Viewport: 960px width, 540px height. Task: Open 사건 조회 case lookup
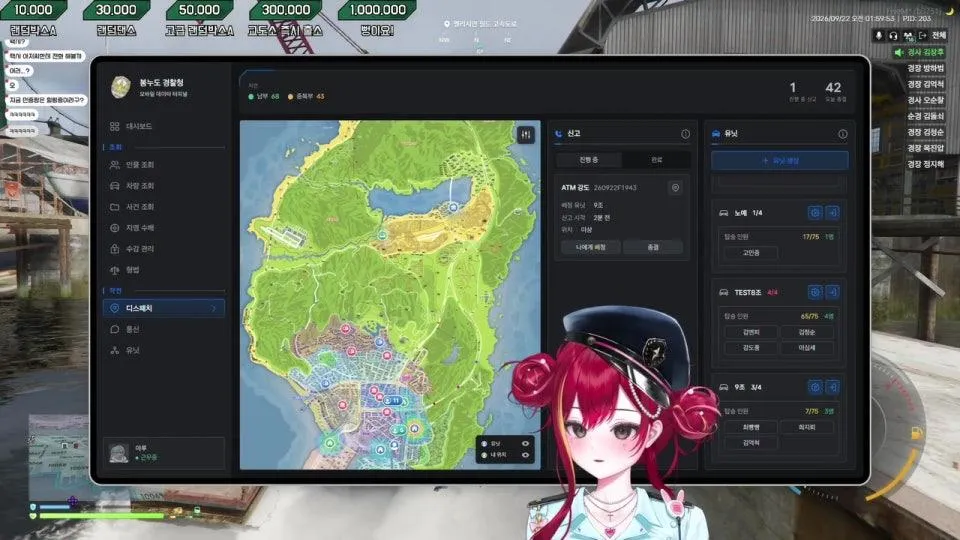click(164, 207)
